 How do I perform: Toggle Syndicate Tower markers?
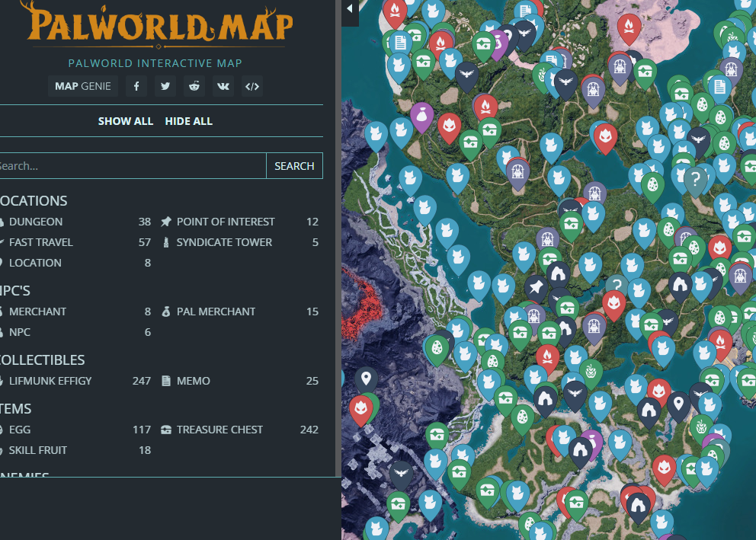coord(224,242)
